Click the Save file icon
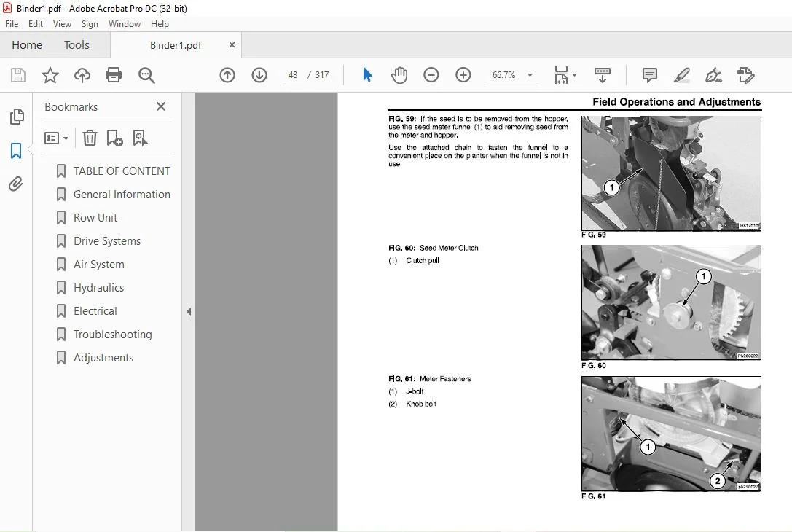The image size is (792, 532). (x=18, y=75)
